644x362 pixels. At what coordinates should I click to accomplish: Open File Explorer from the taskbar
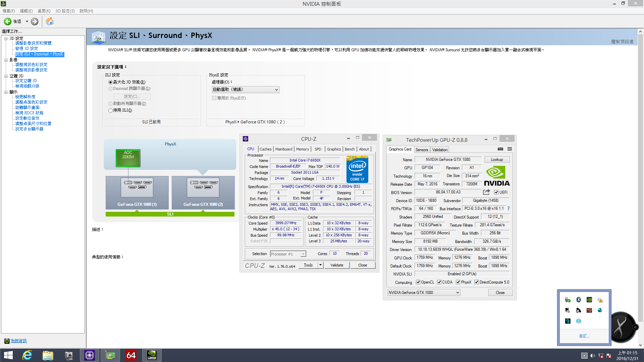click(48, 355)
